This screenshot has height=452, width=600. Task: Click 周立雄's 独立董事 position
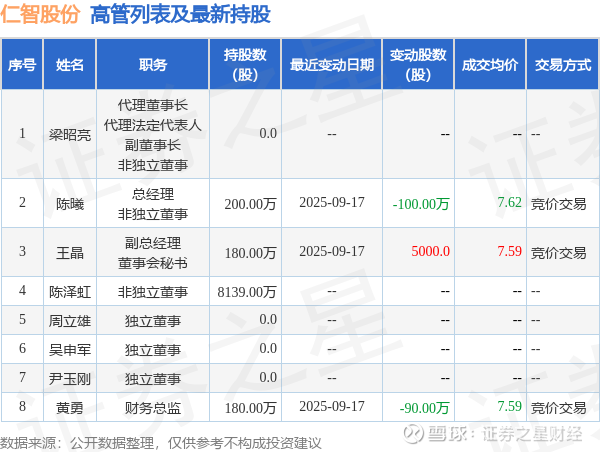click(x=153, y=321)
